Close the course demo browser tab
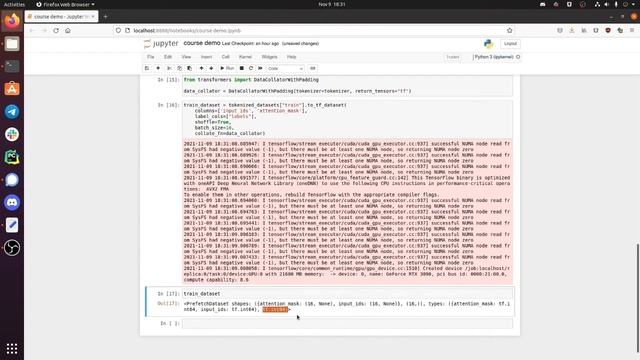Image resolution: width=640 pixels, height=360 pixels. tap(93, 17)
